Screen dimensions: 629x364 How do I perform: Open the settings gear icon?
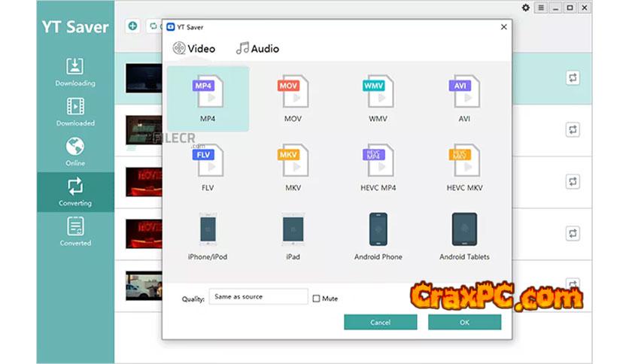[x=526, y=8]
